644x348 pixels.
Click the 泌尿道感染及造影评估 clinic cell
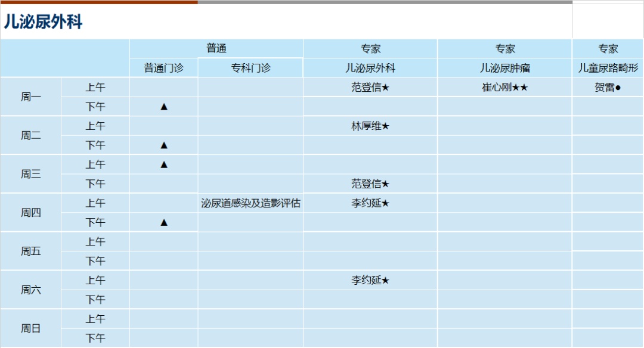pyautogui.click(x=250, y=203)
